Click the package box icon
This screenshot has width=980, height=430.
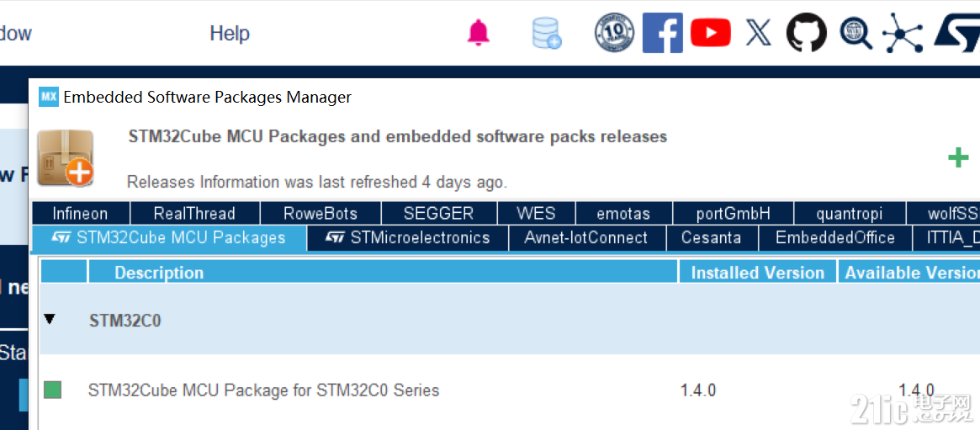click(66, 157)
